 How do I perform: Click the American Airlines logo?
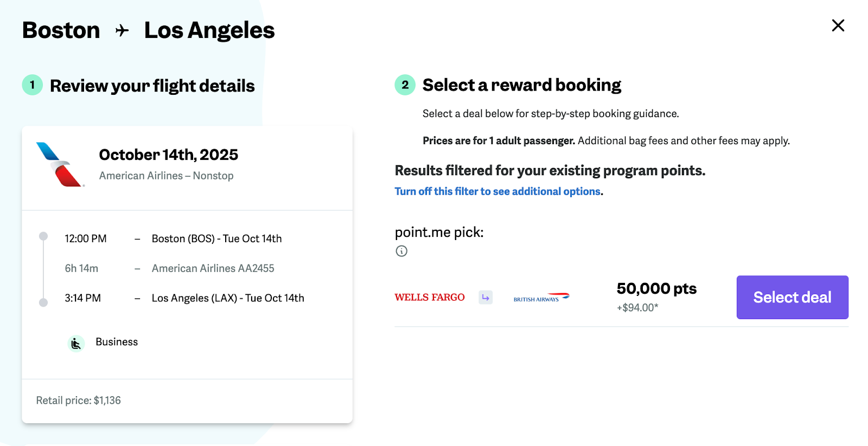[60, 165]
